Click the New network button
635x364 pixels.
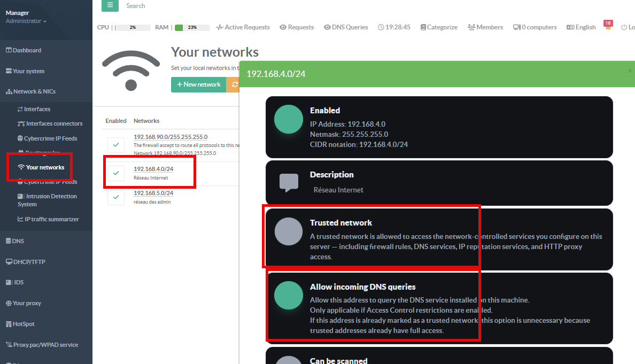[x=198, y=84]
